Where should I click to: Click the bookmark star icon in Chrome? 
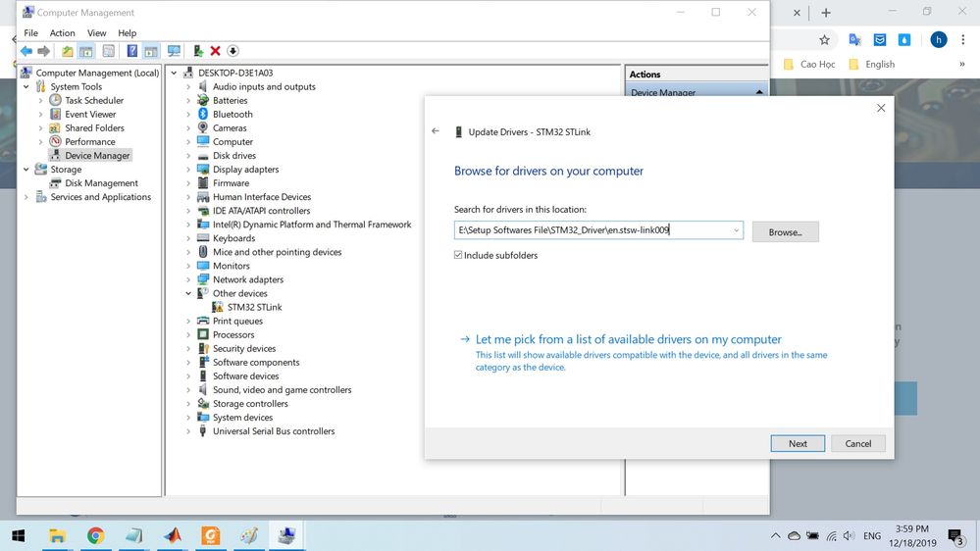[824, 40]
